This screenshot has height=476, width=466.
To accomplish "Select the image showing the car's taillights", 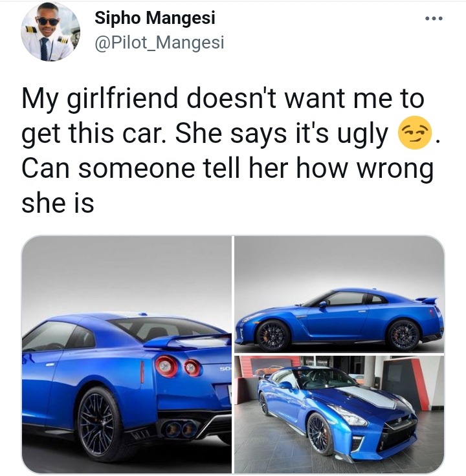I will [x=126, y=354].
